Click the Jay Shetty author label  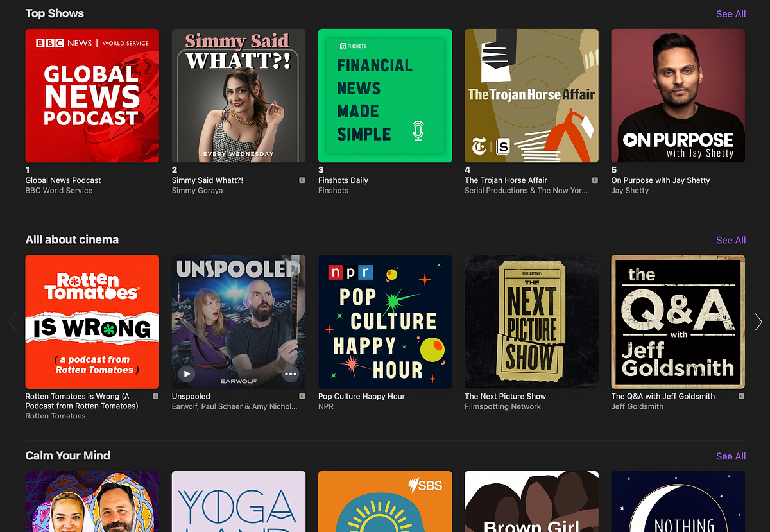(x=630, y=191)
